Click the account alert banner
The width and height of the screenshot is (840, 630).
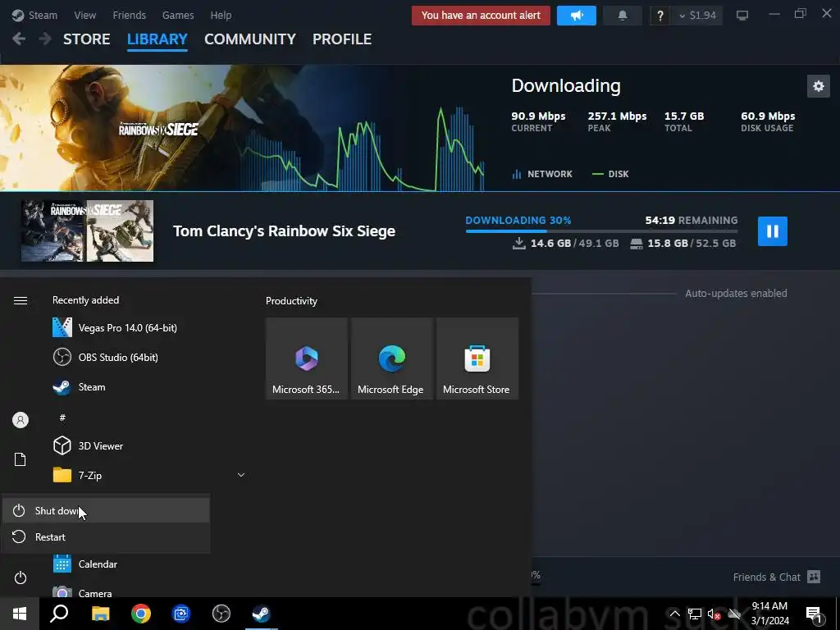tap(481, 16)
